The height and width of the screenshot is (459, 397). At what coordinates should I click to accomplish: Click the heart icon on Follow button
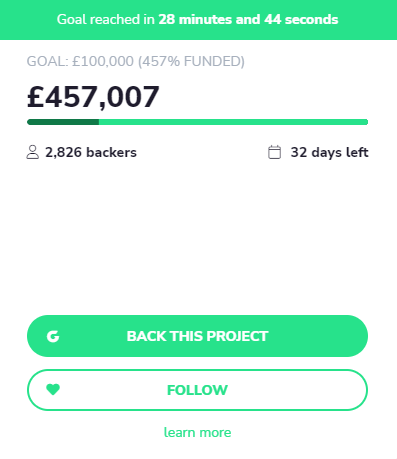coord(53,389)
